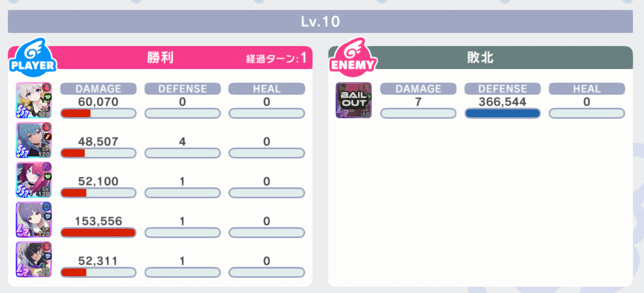Click the player DEFENSE column label
Viewport: 644px width, 293px height.
pos(183,88)
